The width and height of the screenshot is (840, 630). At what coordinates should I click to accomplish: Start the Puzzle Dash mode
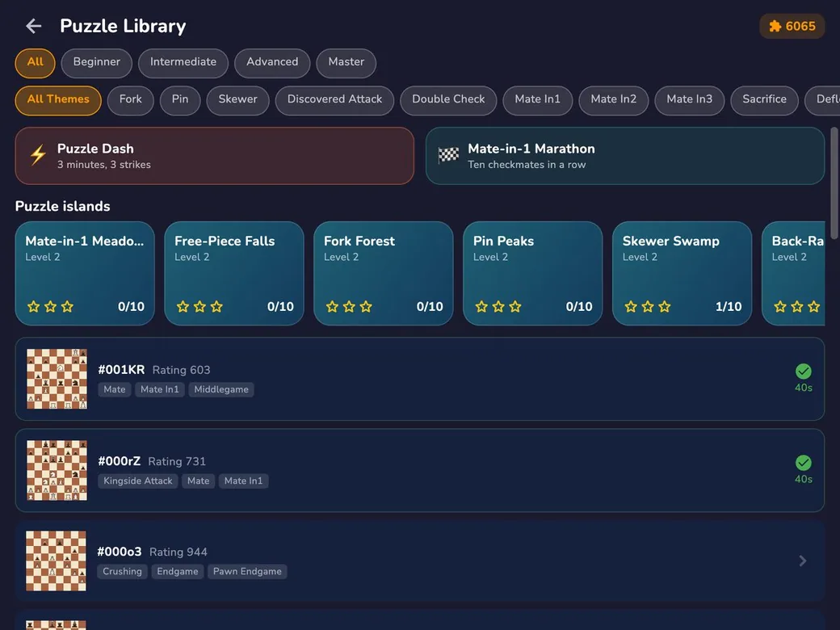coord(214,156)
